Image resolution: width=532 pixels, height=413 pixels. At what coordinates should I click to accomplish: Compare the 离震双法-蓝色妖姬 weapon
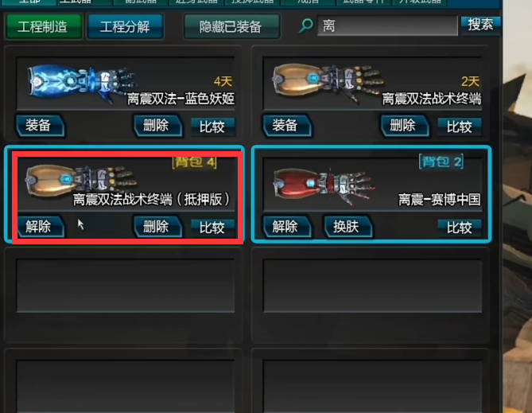[212, 127]
